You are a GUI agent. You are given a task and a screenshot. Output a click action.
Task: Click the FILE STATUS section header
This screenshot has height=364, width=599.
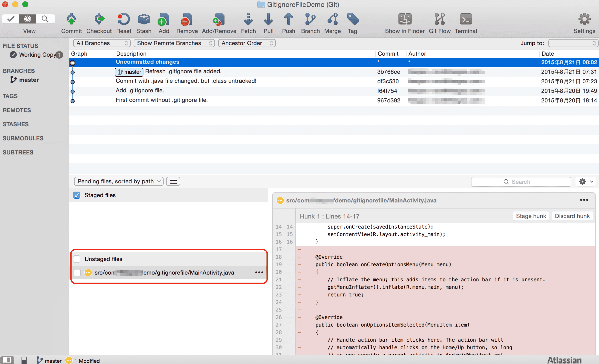click(x=20, y=46)
